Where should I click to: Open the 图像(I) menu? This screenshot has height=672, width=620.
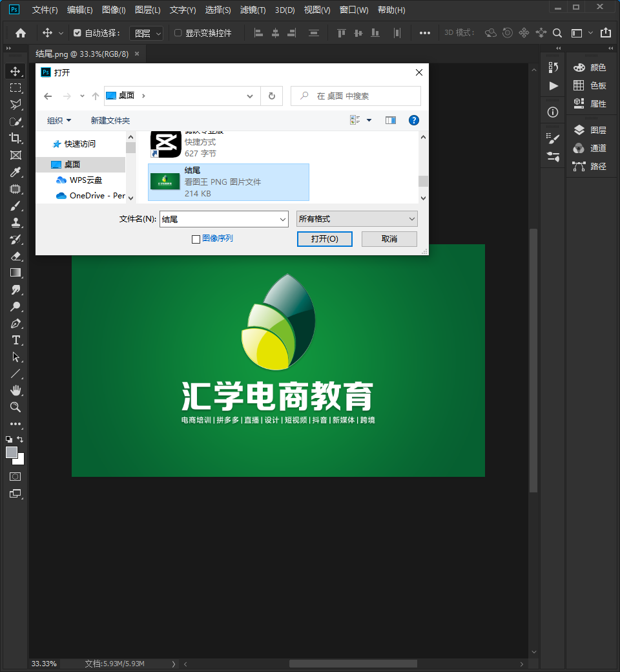(x=114, y=10)
